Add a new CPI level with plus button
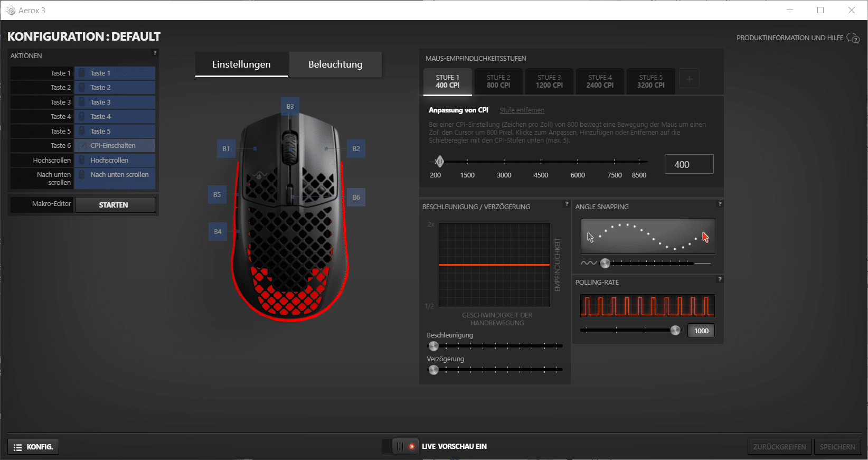 [x=689, y=79]
